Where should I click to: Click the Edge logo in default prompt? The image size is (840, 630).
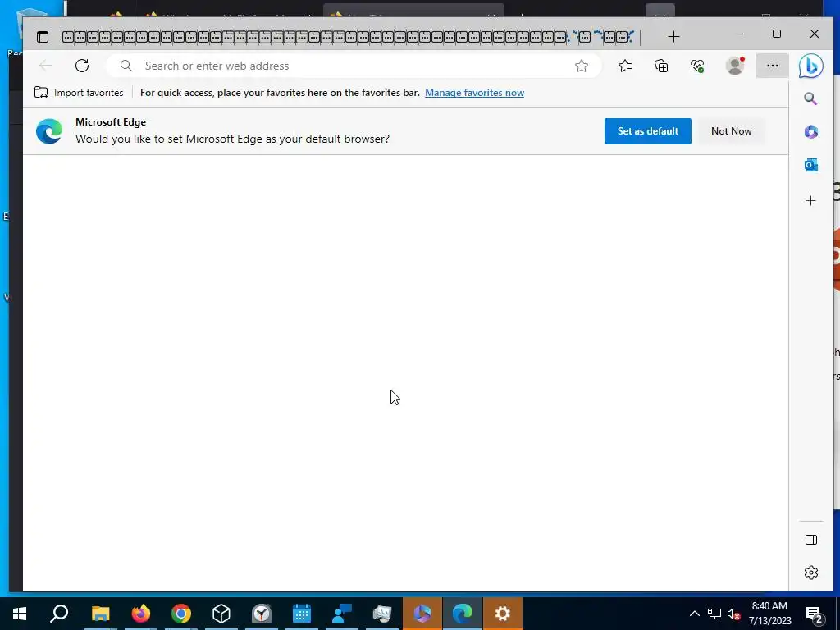point(48,131)
